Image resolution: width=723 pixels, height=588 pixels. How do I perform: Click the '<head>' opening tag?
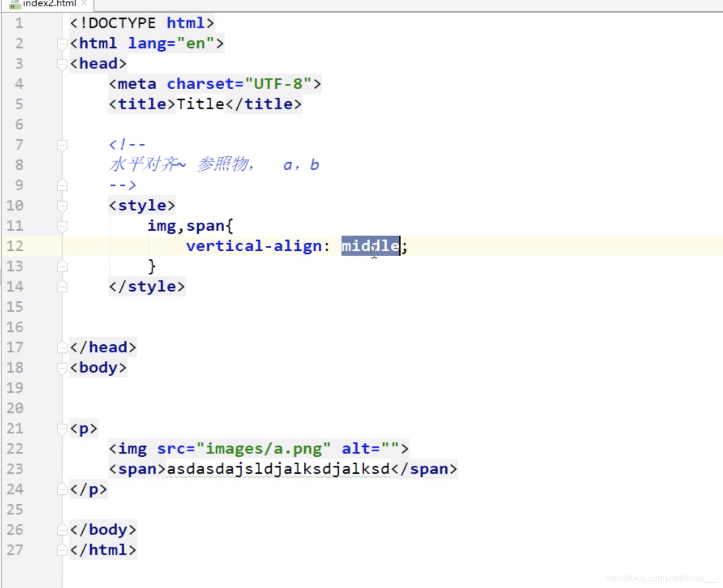pyautogui.click(x=98, y=64)
